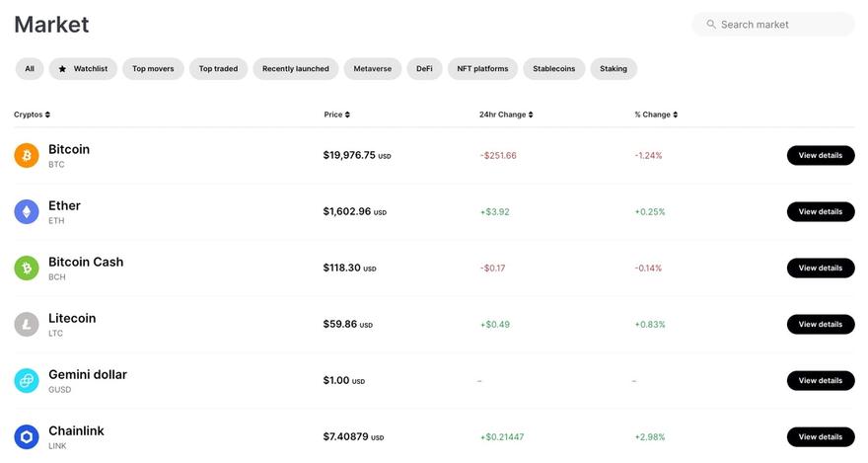The width and height of the screenshot is (868, 463).
Task: Select the Metaverse filter
Action: click(373, 69)
